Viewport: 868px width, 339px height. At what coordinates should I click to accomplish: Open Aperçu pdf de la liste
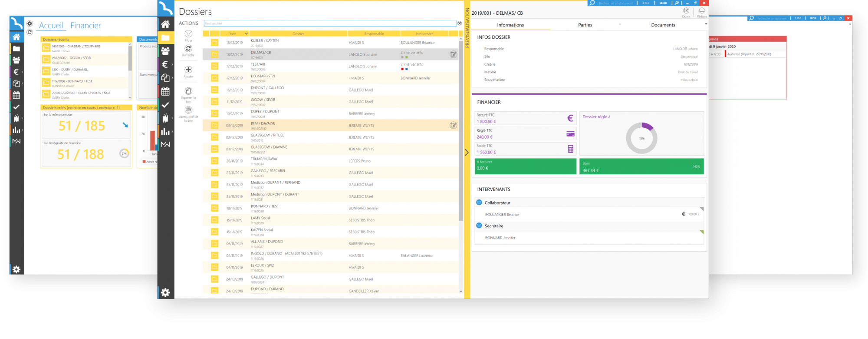188,110
